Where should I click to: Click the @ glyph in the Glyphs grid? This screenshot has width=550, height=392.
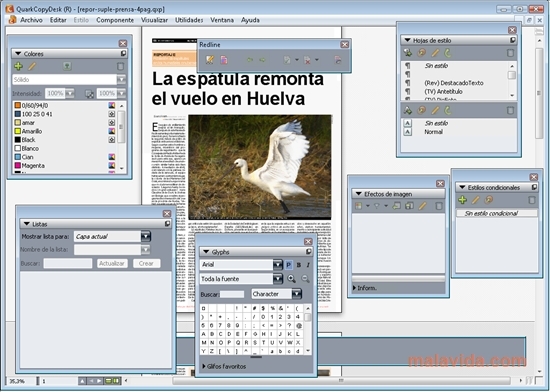coord(298,325)
